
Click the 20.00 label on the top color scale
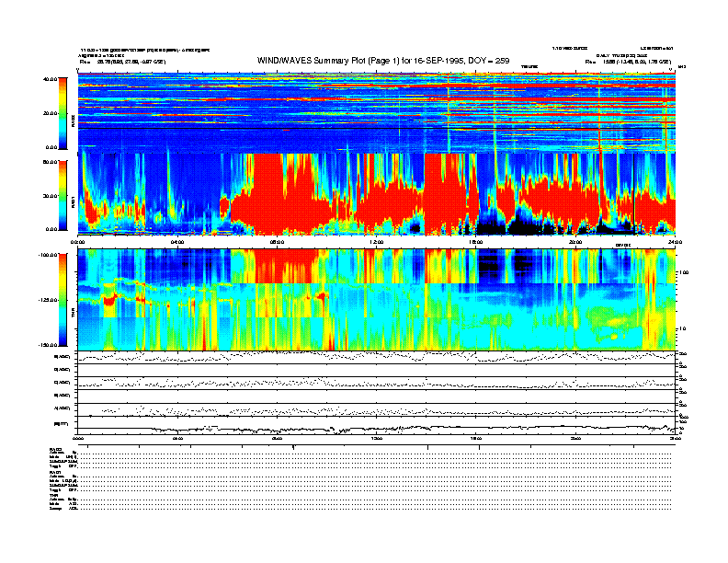tap(50, 113)
